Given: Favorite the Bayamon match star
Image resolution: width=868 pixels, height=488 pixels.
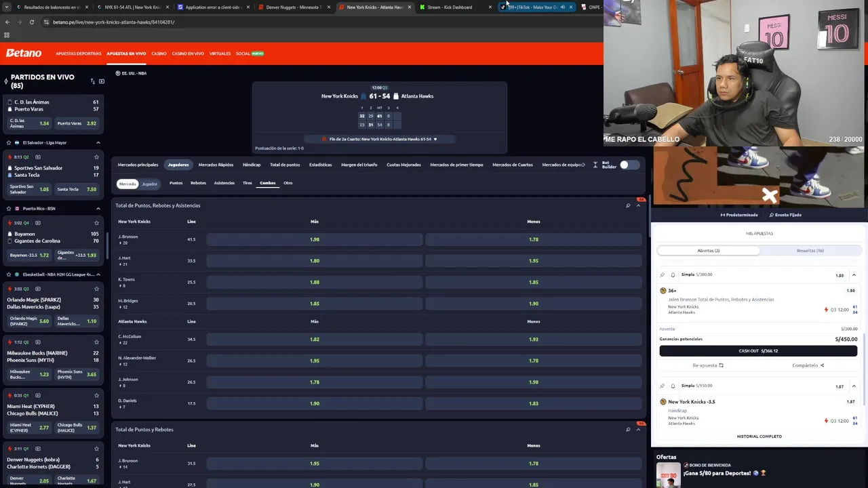Looking at the screenshot, I should pyautogui.click(x=96, y=223).
